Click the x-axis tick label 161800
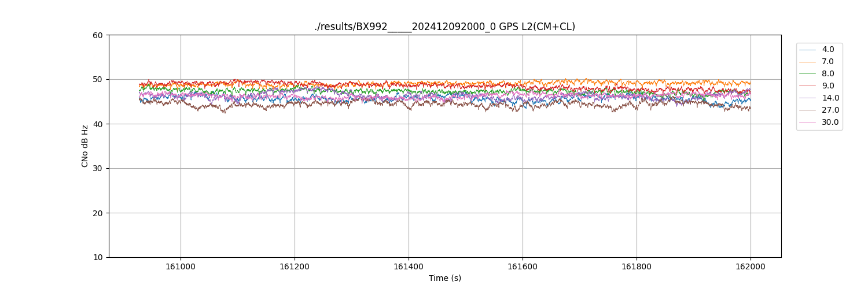This screenshot has width=868, height=289. (637, 267)
